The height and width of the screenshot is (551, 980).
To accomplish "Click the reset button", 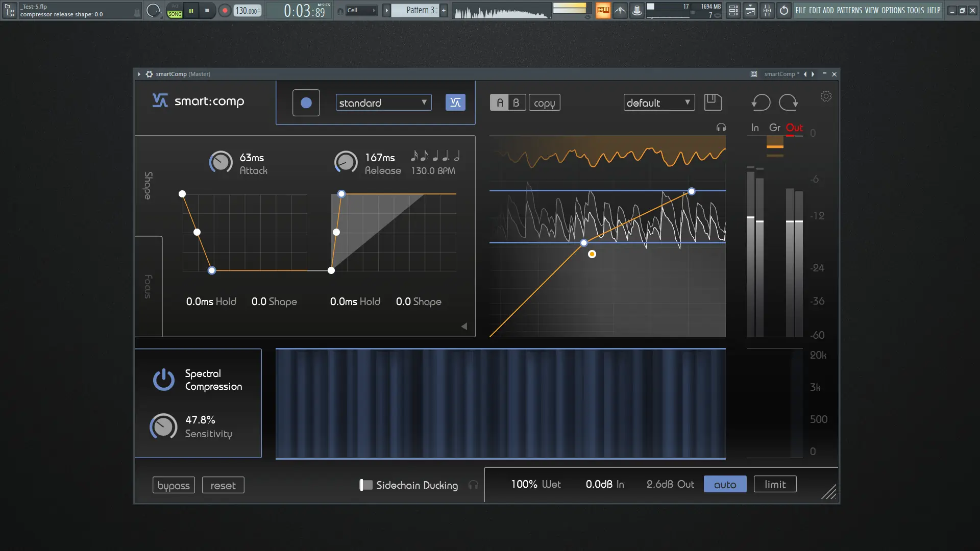I will [223, 485].
